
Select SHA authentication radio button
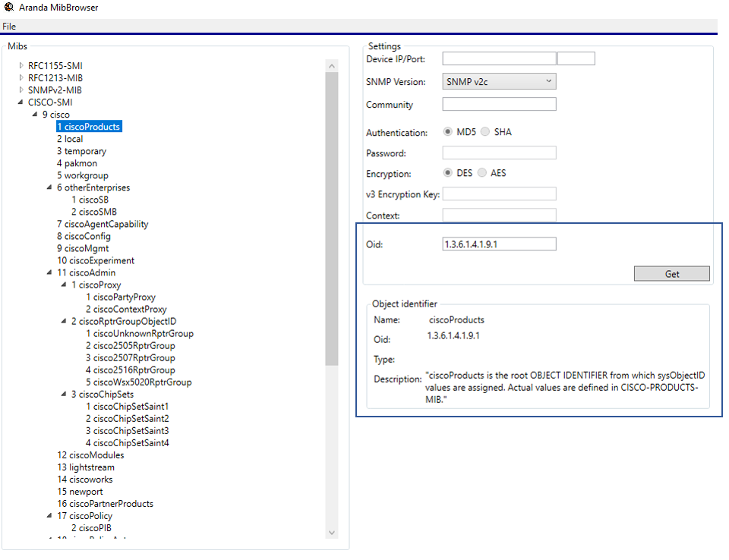click(485, 131)
